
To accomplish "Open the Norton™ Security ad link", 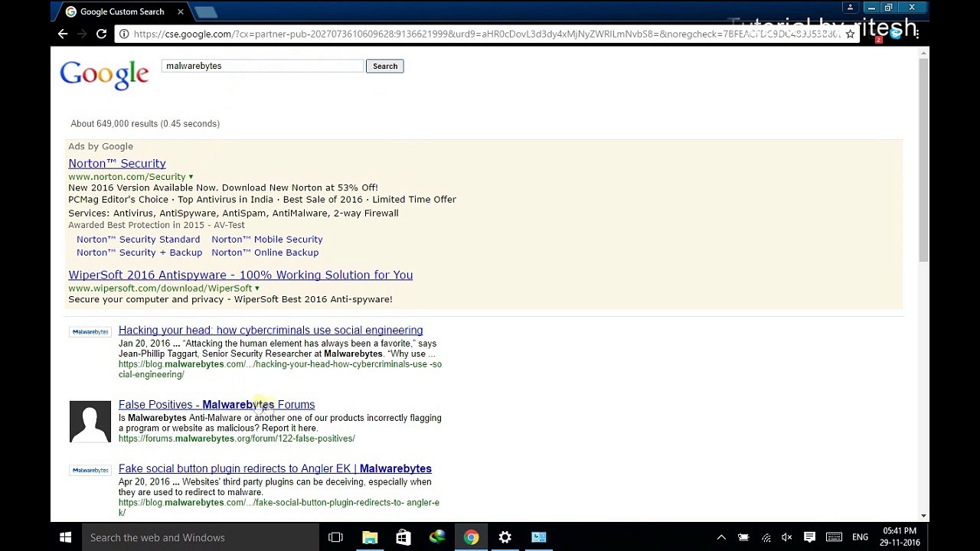I will tap(117, 163).
